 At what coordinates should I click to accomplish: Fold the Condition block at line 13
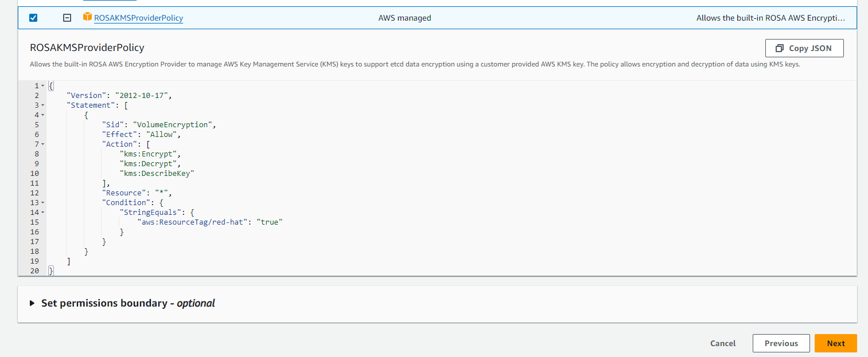click(x=42, y=203)
